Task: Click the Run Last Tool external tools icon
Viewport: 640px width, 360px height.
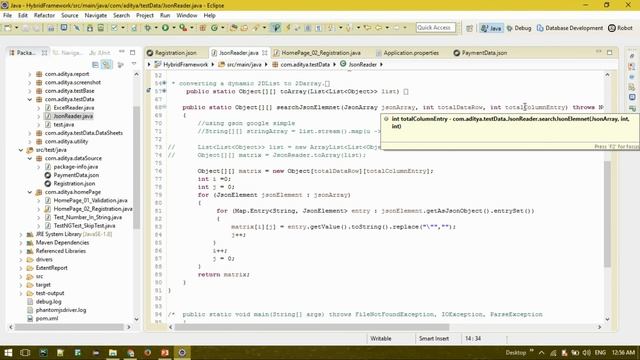Action: point(183,28)
